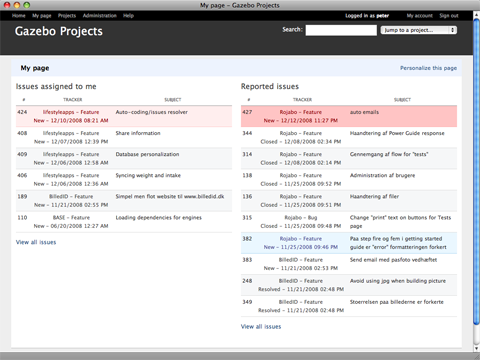Open the Projects menu item

click(x=67, y=16)
